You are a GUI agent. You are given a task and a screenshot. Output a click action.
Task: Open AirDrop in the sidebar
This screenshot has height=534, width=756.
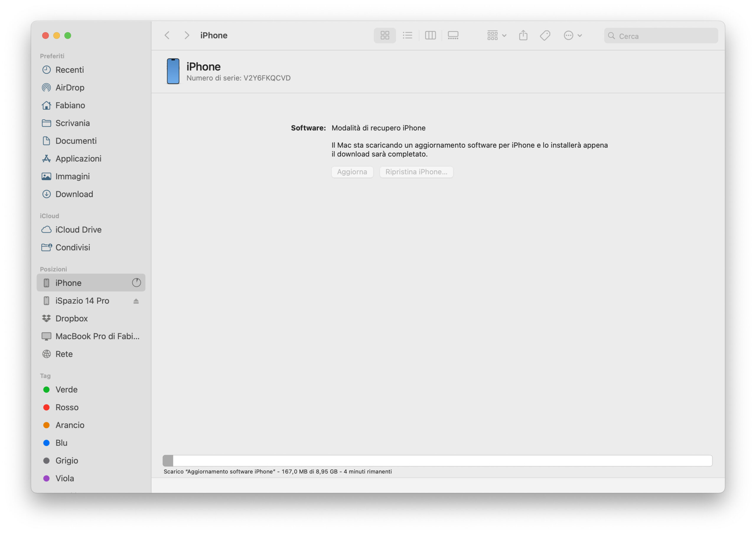click(91, 88)
